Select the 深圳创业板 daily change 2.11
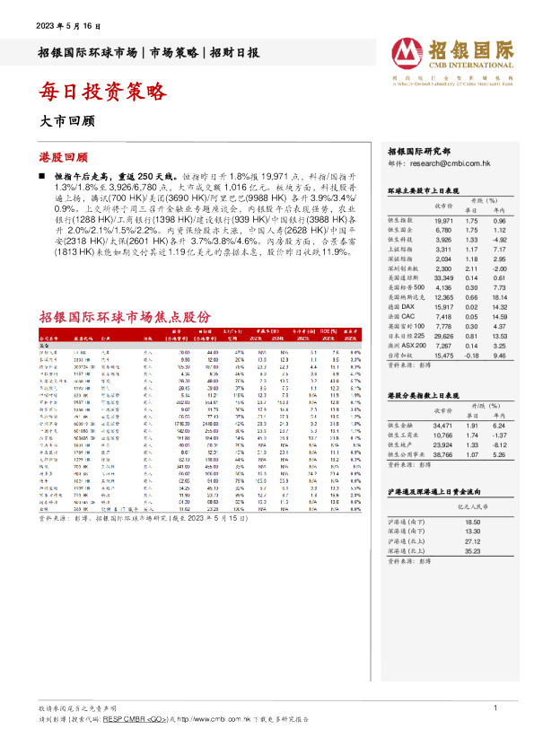The image size is (534, 756). [472, 268]
